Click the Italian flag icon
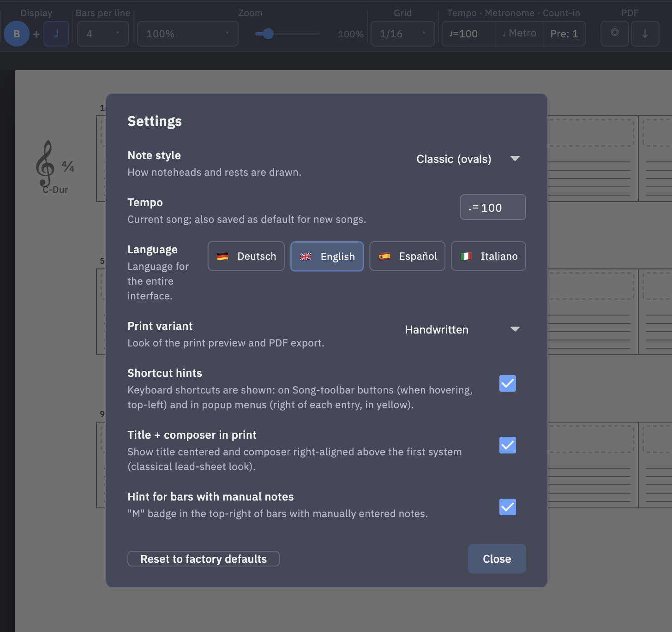Viewport: 672px width, 632px height. click(466, 256)
